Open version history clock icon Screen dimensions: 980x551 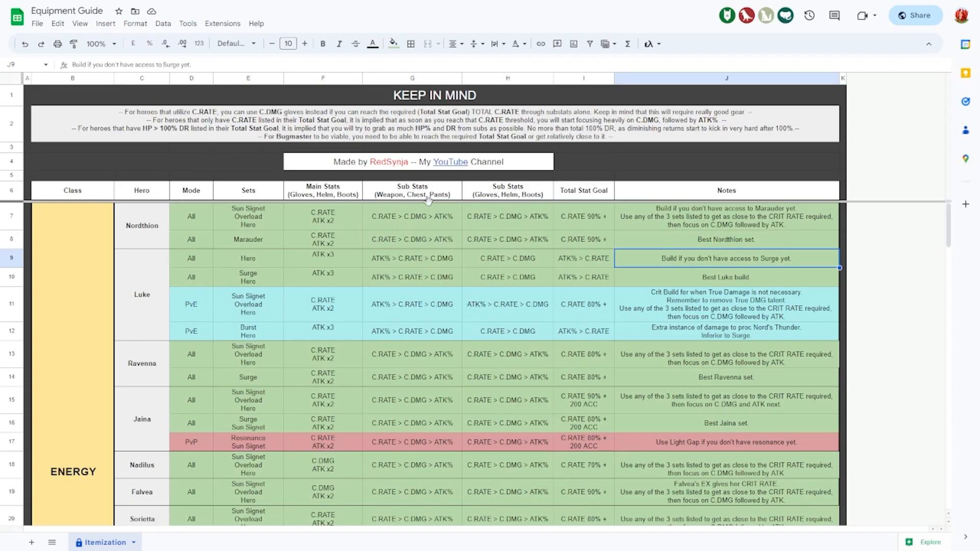[810, 15]
